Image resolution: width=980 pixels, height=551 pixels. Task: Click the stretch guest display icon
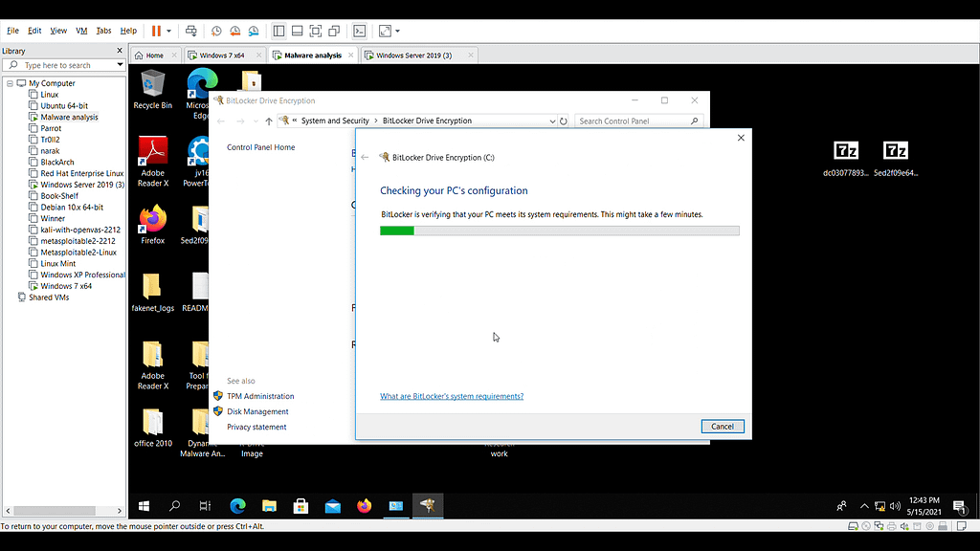[x=385, y=31]
